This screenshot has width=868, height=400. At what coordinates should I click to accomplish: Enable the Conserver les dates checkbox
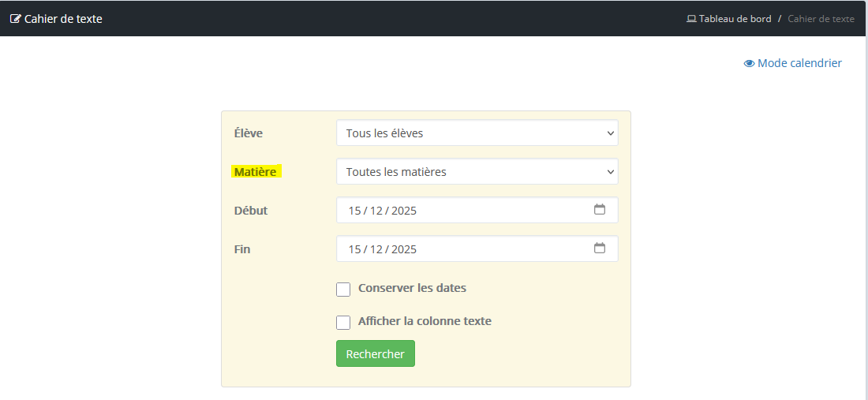pos(343,290)
